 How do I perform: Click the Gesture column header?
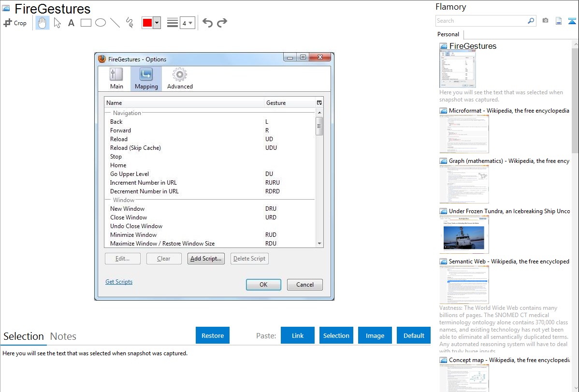289,102
